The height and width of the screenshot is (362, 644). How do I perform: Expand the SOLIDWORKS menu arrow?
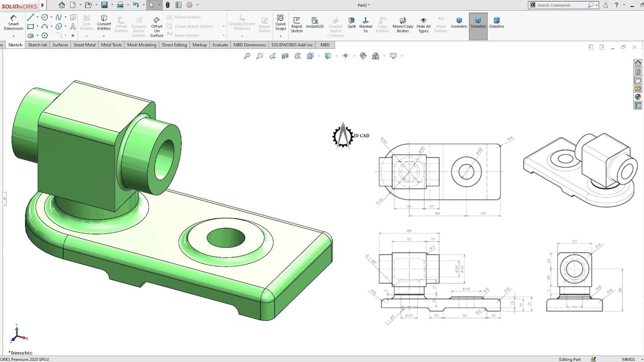42,5
